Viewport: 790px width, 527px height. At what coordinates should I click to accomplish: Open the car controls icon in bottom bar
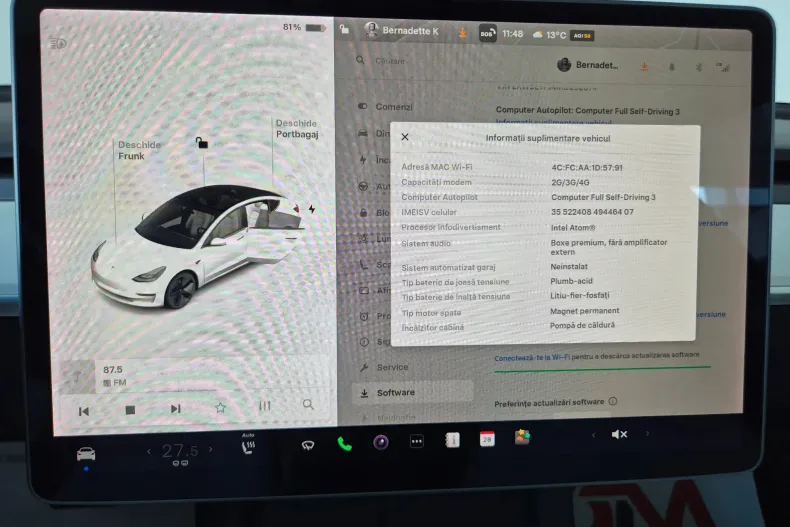[x=86, y=454]
